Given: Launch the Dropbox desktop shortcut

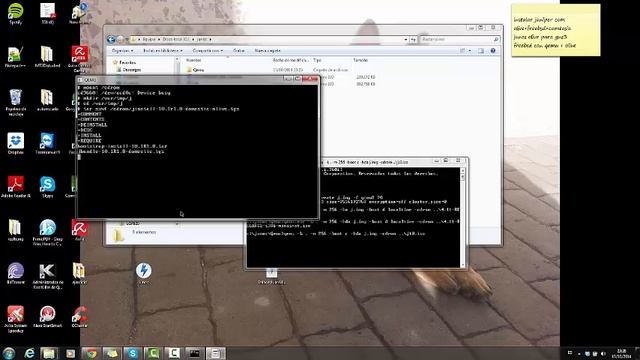Looking at the screenshot, I should point(16,143).
